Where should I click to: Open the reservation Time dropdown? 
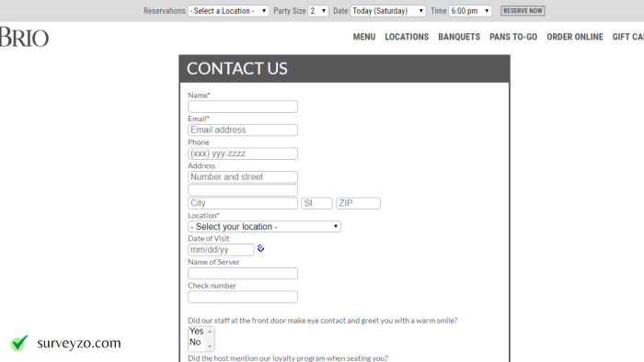(x=470, y=11)
